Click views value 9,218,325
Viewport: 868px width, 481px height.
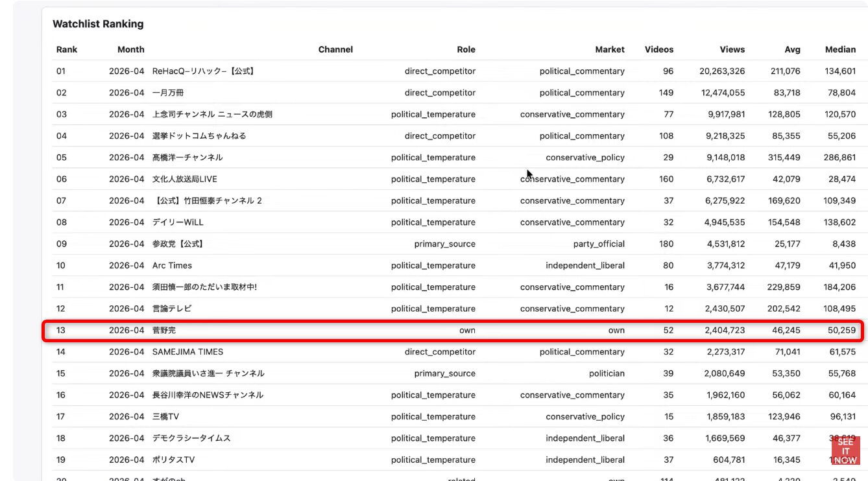(x=725, y=136)
